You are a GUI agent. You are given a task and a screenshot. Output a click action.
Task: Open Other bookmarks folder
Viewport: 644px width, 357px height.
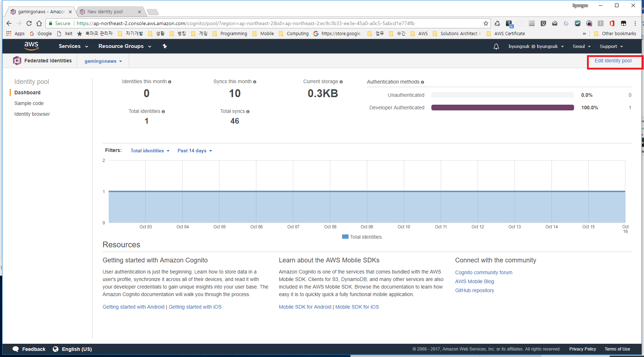(x=615, y=33)
